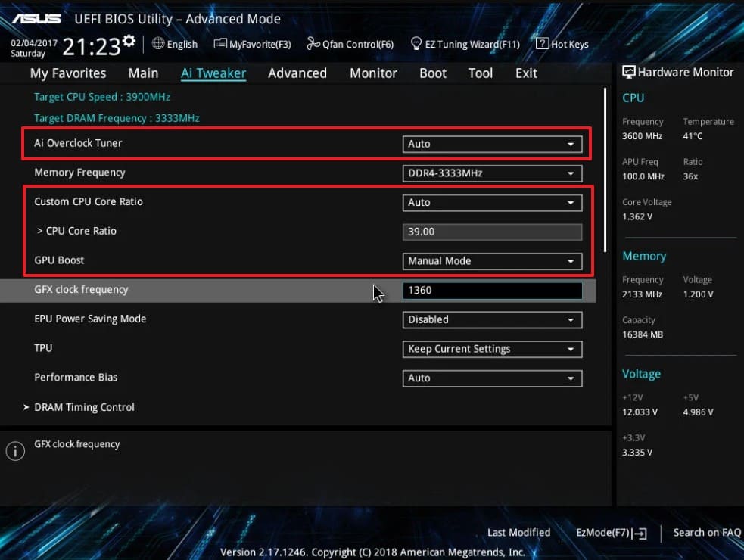Open the Custom CPU Core Ratio dropdown
Screen dimensions: 744x560
point(492,203)
